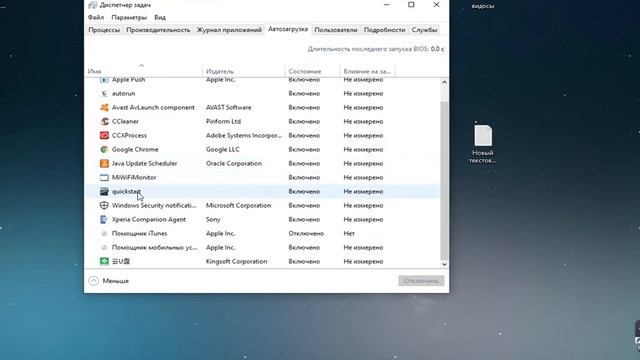
Task: Switch to the Производительность tab
Action: pos(158,30)
